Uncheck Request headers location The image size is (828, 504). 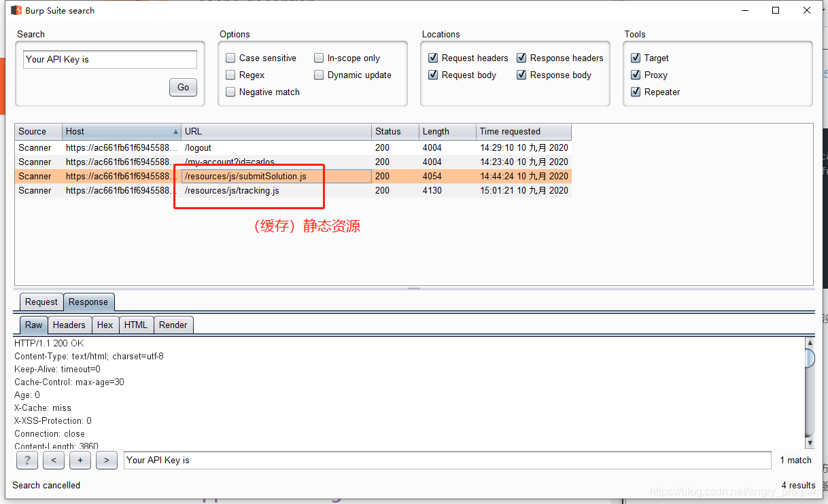tap(433, 58)
